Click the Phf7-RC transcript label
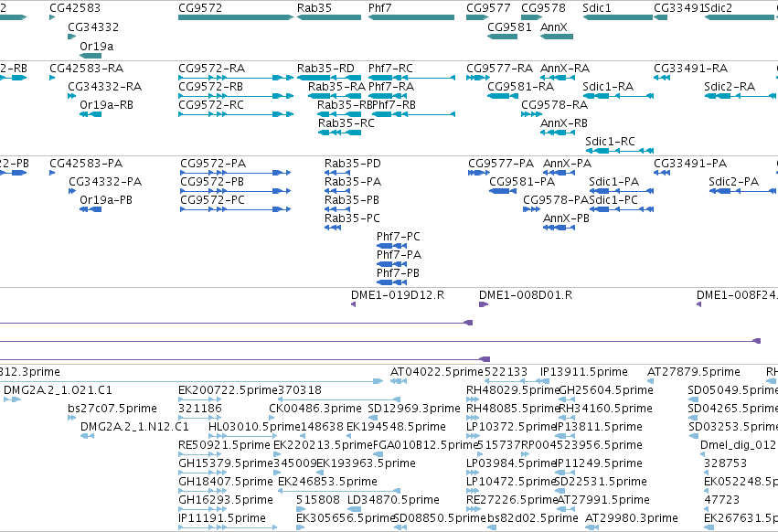The image size is (778, 532). coord(390,68)
